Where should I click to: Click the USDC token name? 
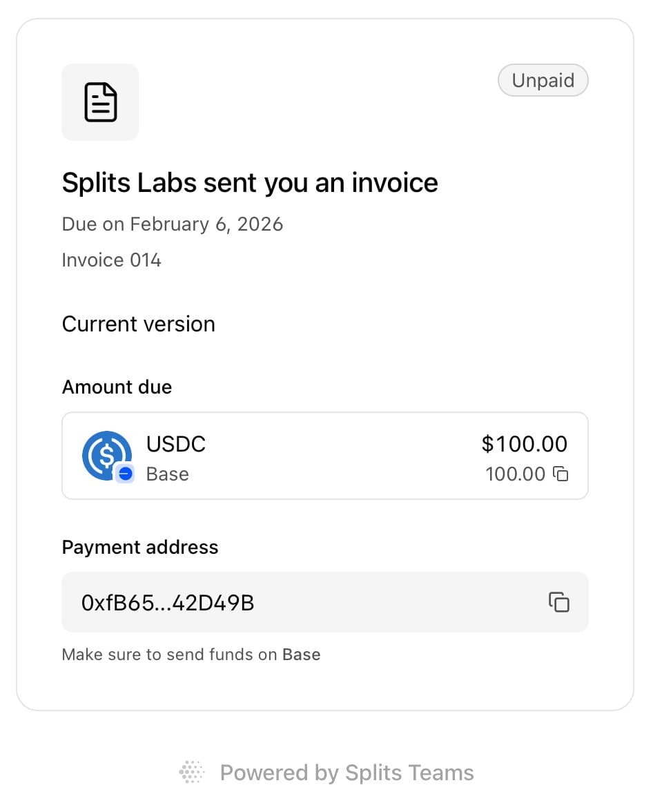pyautogui.click(x=176, y=444)
